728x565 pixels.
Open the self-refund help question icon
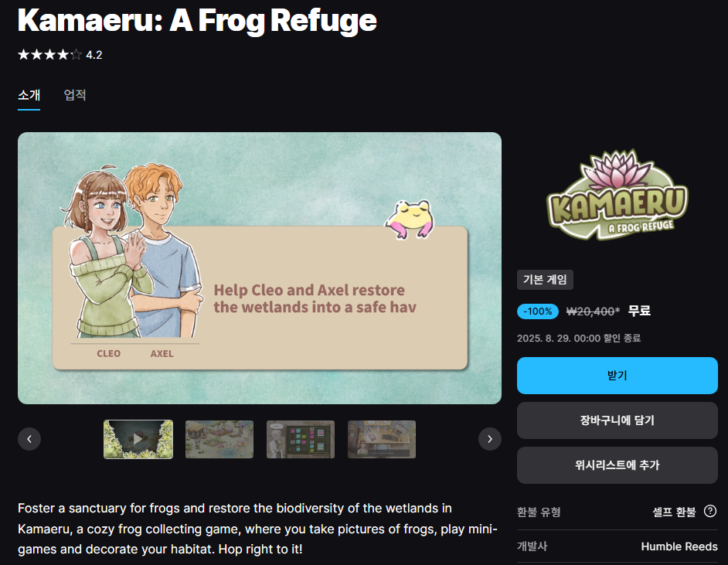click(710, 511)
